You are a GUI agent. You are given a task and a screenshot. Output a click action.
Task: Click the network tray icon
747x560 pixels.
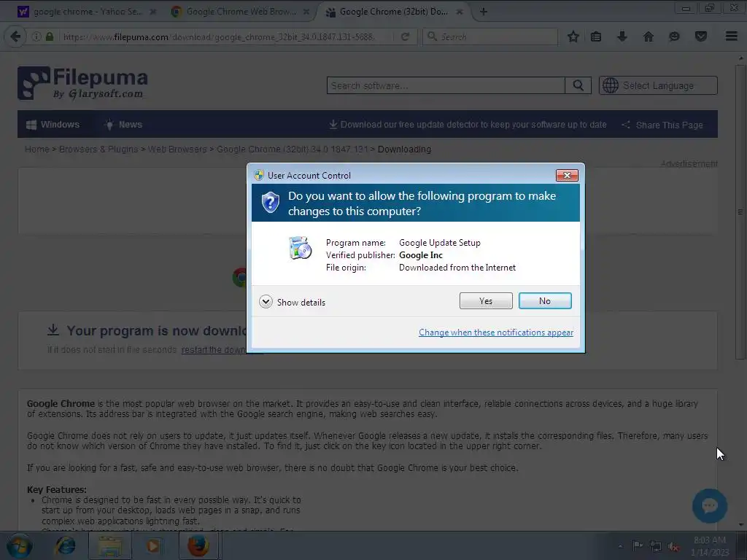point(656,546)
